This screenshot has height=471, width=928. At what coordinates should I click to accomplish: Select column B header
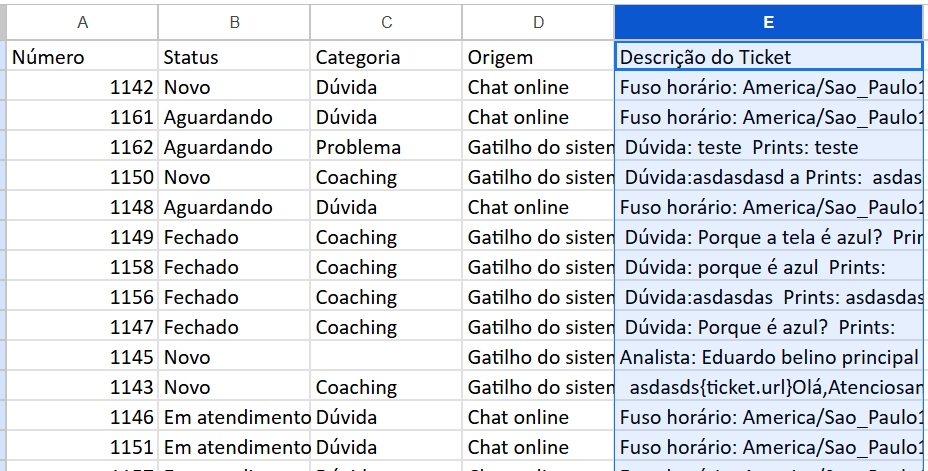click(234, 22)
